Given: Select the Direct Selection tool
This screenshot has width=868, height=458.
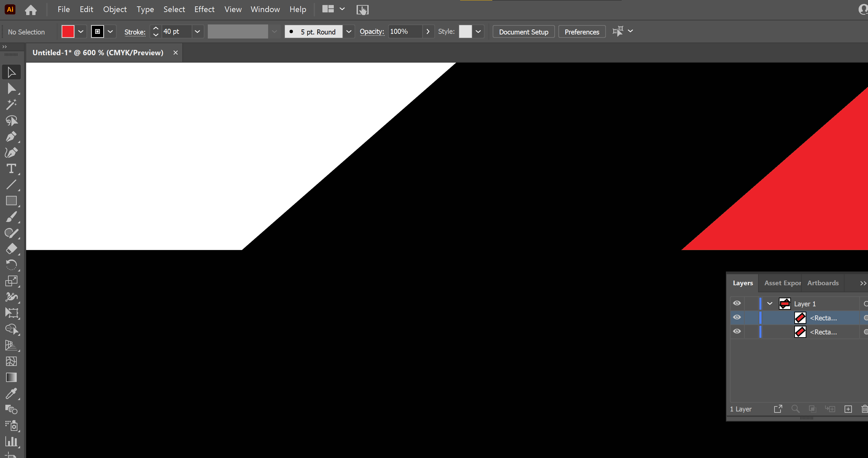Looking at the screenshot, I should 11,88.
